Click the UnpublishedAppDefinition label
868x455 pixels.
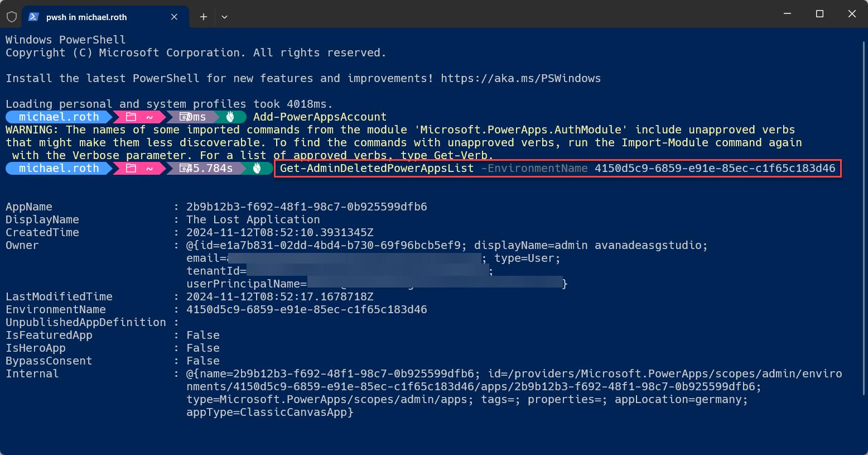click(x=86, y=322)
